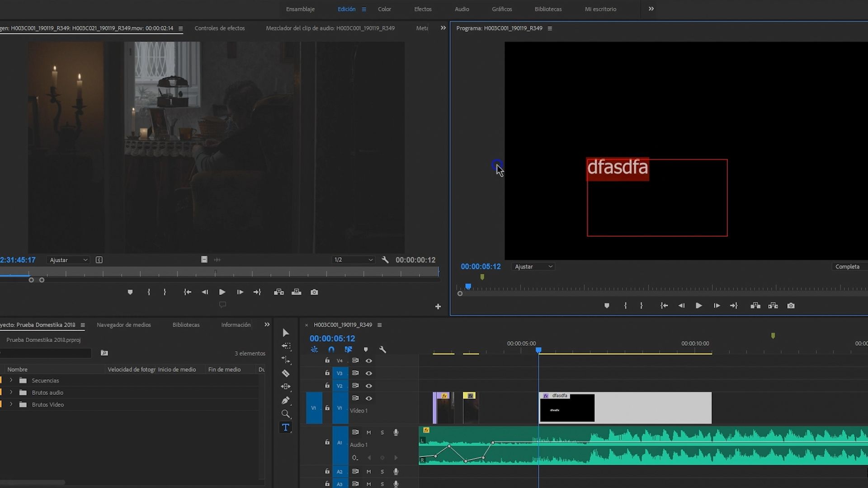
Task: Click the Export Frame camera icon in Program monitor
Action: (791, 305)
